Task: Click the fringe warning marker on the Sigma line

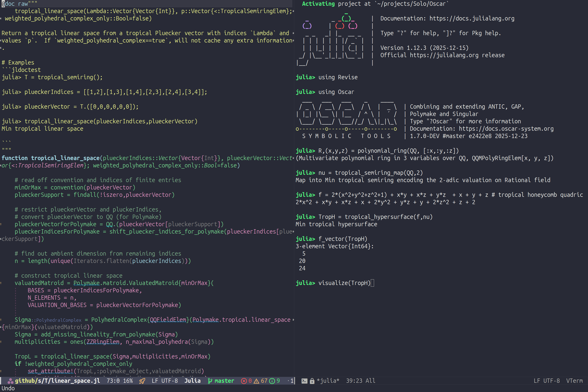Action: 1,320
